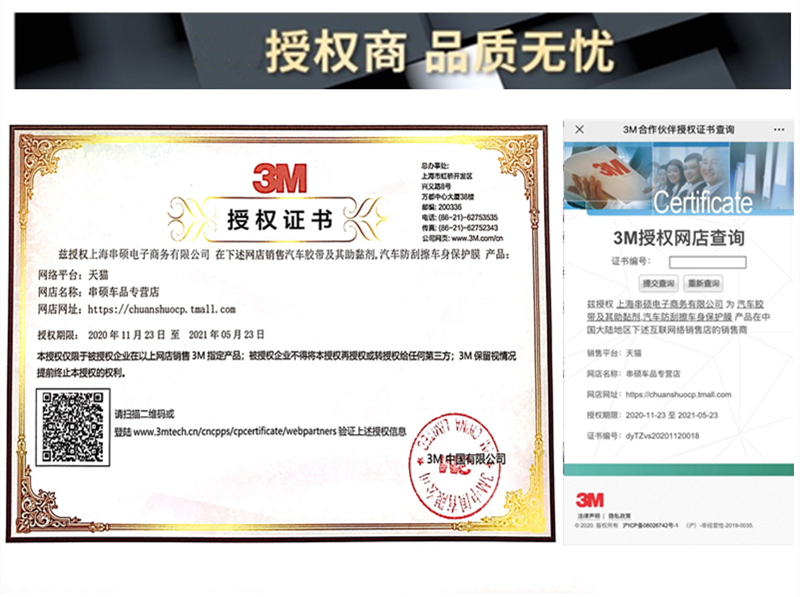Click the www.3mtech.cn verification URL text
This screenshot has height=597, width=800.
point(235,432)
